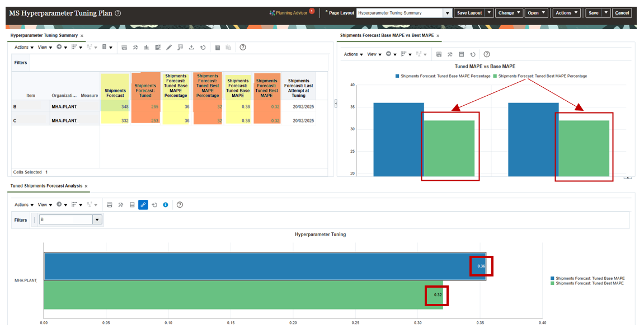Image resolution: width=644 pixels, height=333 pixels.
Task: Open Actions menu in Hyperparameter Tuning Summary panel
Action: tap(24, 48)
